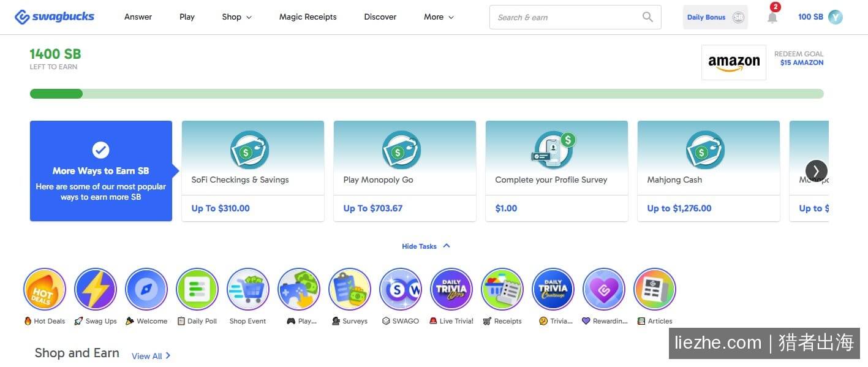Click Complete your Profile Survey text
Viewport: 868px width, 367px height.
(x=551, y=180)
